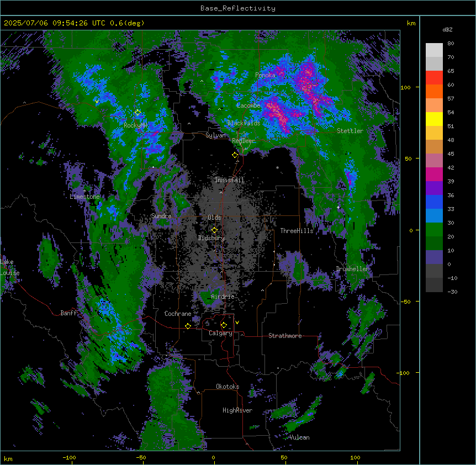Select the orange 57-60 dBZ legend swatch
476x465 pixels.
434,91
